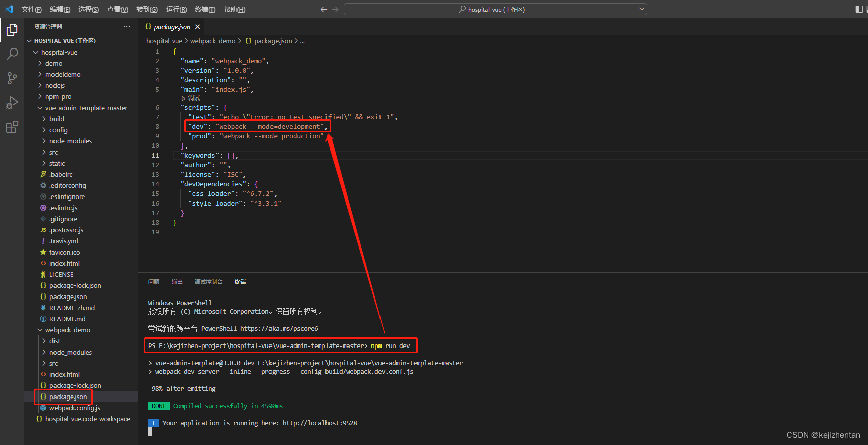Open the 查看(V) menu

point(118,9)
